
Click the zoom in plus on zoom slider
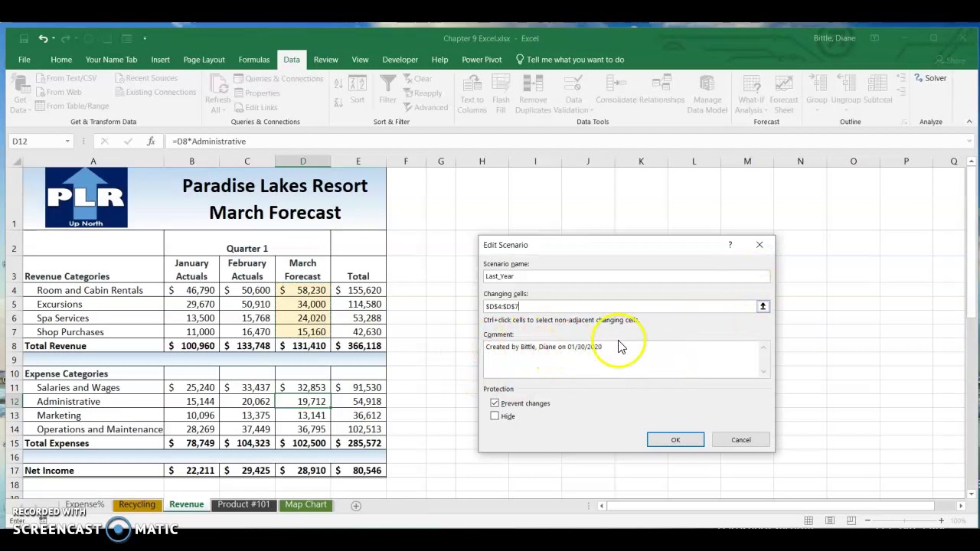[x=941, y=520]
